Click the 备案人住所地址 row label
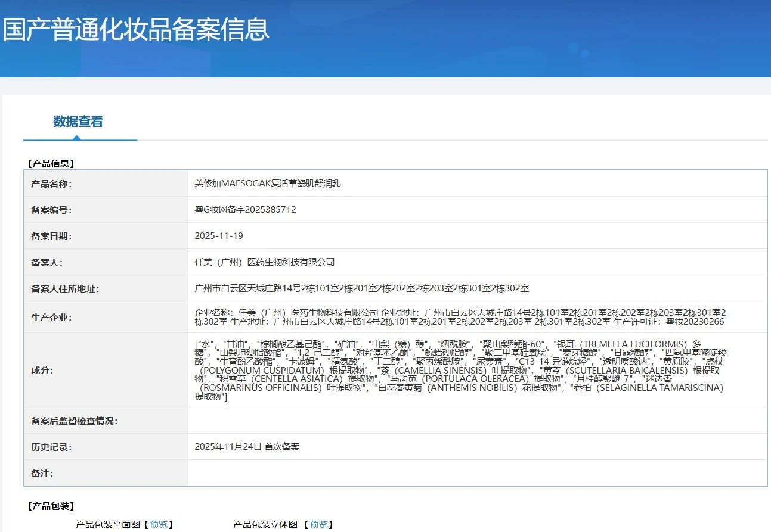 (65, 289)
